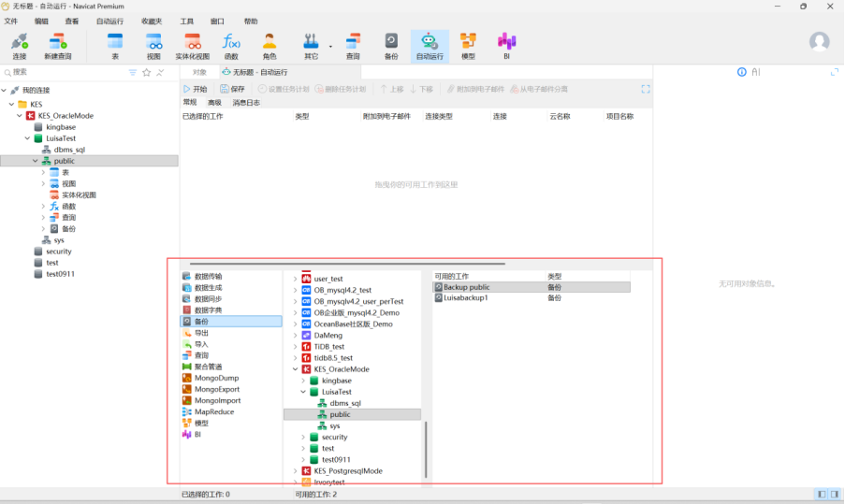
Task: Open the 角色 (Role) toolbar icon
Action: 270,45
